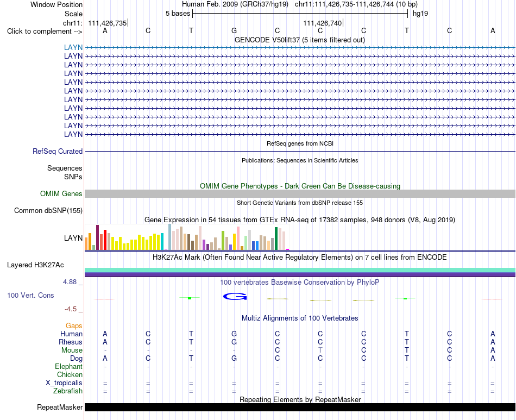Image resolution: width=516 pixels, height=420 pixels.
Task: Click the 'SNPs' track label
Action: 73,177
